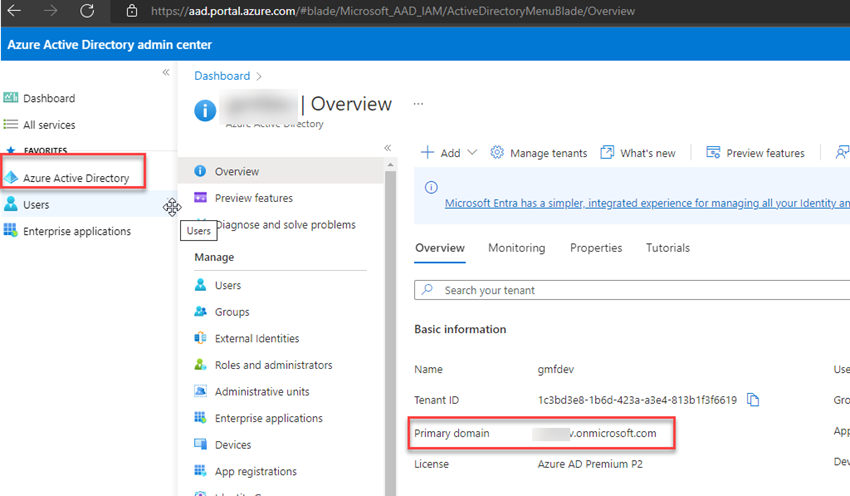
Task: Click the resource menu scrollbar track
Action: tap(390, 332)
